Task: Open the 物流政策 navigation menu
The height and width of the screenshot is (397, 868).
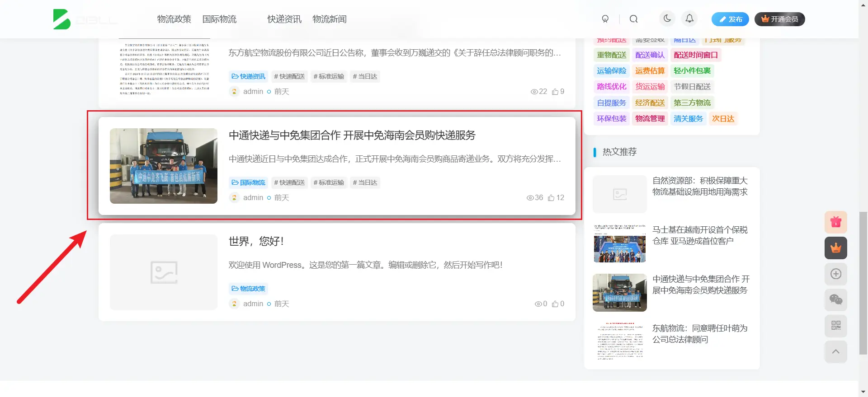Action: 174,19
